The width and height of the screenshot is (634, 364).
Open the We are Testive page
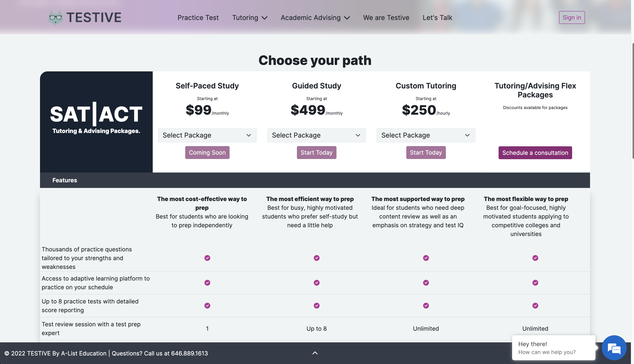coord(386,18)
